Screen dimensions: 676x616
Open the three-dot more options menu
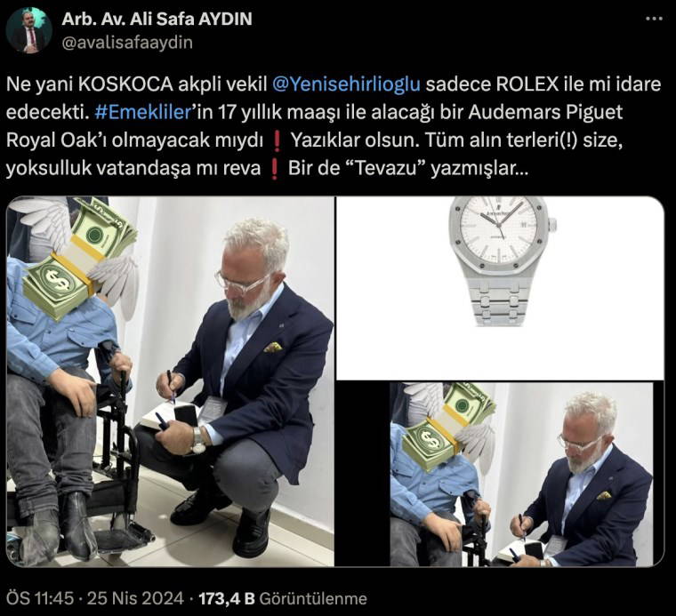654,19
